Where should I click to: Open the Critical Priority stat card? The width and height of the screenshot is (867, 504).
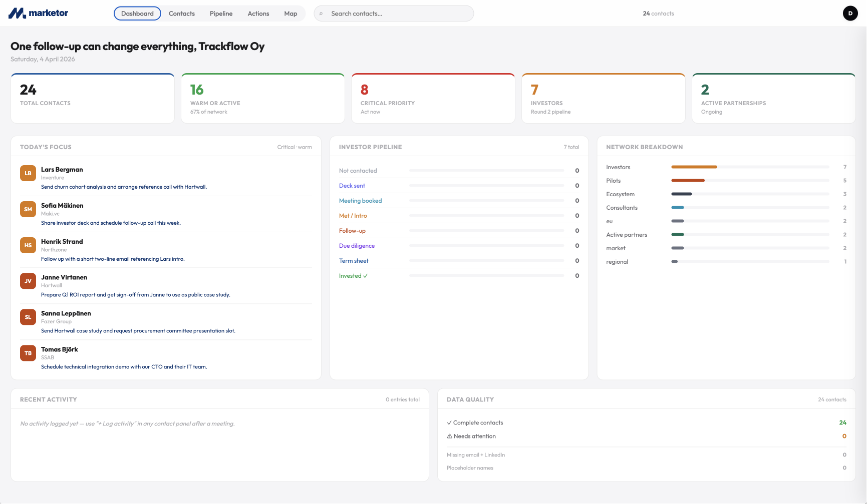tap(433, 99)
